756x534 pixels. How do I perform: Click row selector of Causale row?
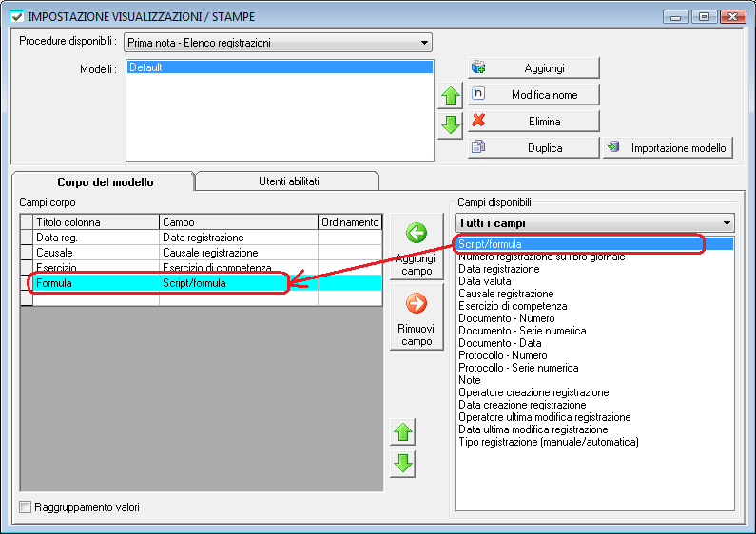(x=27, y=253)
